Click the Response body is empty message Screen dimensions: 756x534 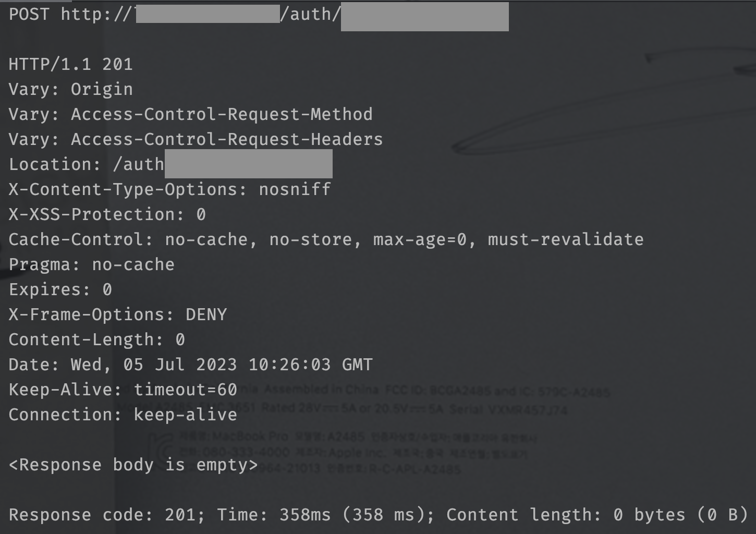(x=133, y=465)
